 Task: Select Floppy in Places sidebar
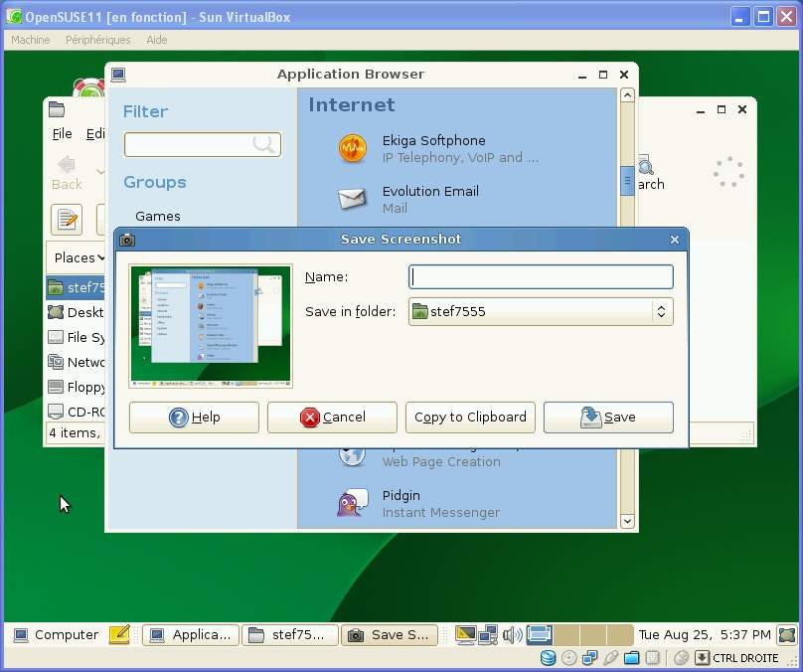76,387
